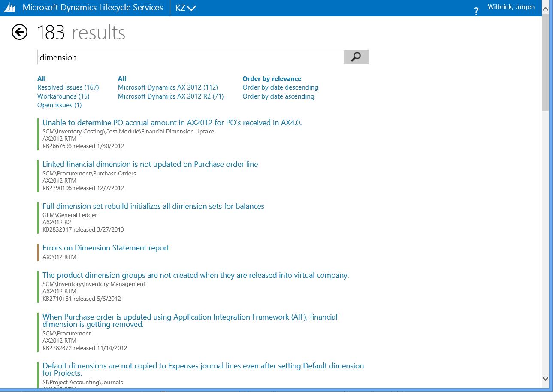Open 'Full dimension set rebuild' result
553x392 pixels.
tap(153, 206)
